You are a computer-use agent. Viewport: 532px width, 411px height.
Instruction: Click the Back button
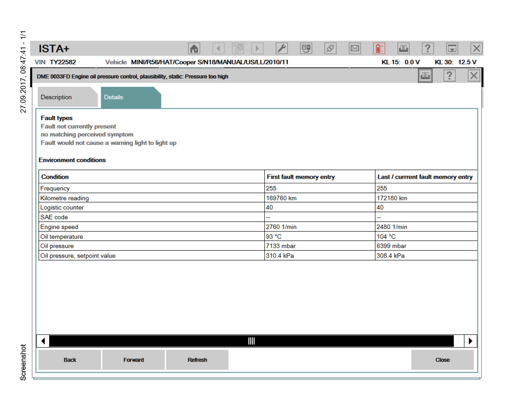70,360
